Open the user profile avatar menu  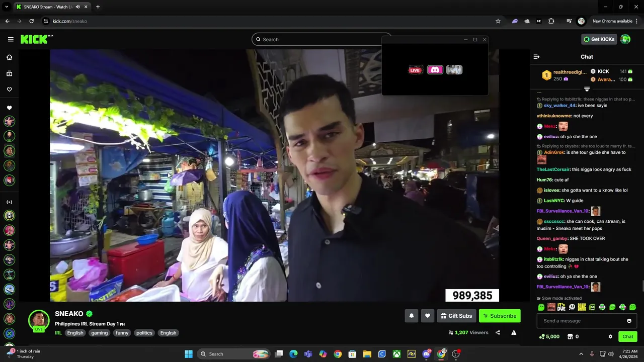(625, 39)
